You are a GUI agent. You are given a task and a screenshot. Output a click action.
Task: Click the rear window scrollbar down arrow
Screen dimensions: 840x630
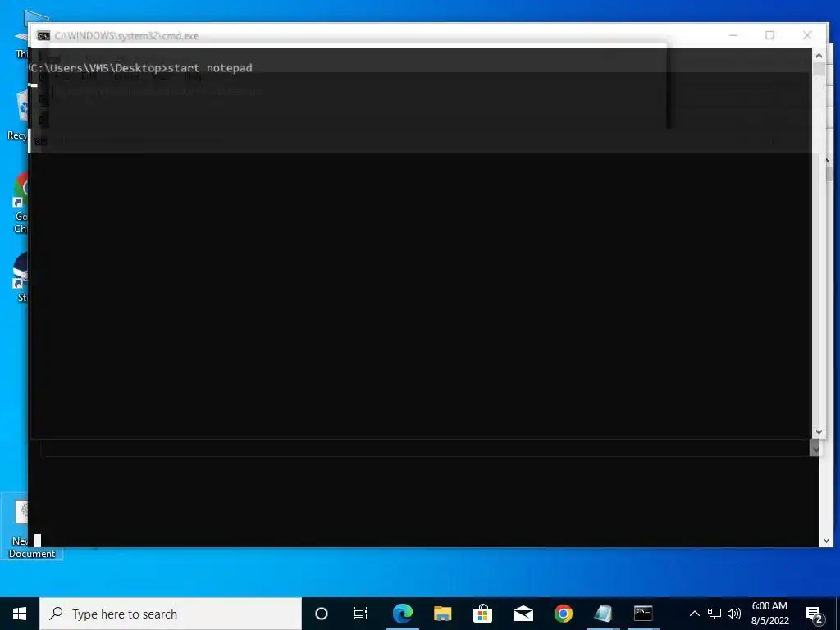(x=826, y=541)
